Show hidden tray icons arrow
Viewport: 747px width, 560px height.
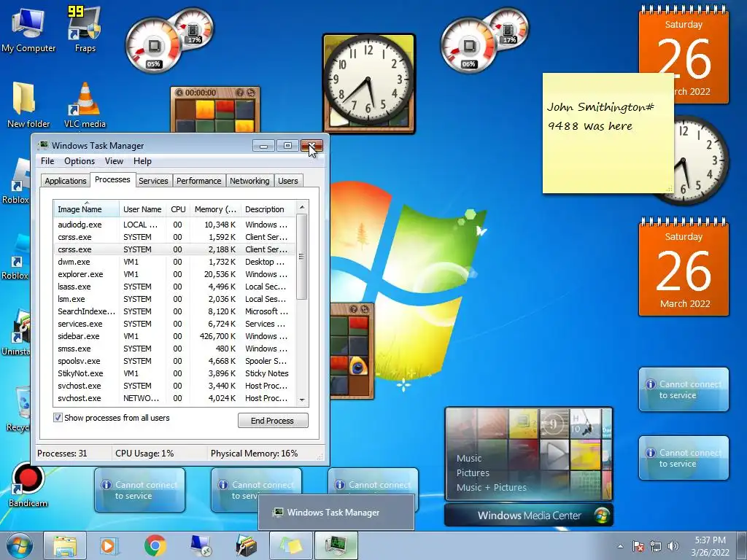pos(620,546)
